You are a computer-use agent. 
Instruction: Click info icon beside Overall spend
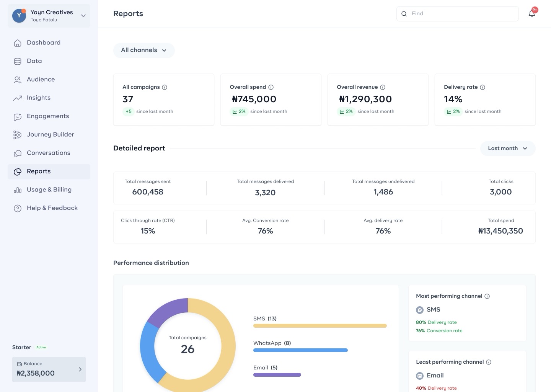tap(271, 87)
